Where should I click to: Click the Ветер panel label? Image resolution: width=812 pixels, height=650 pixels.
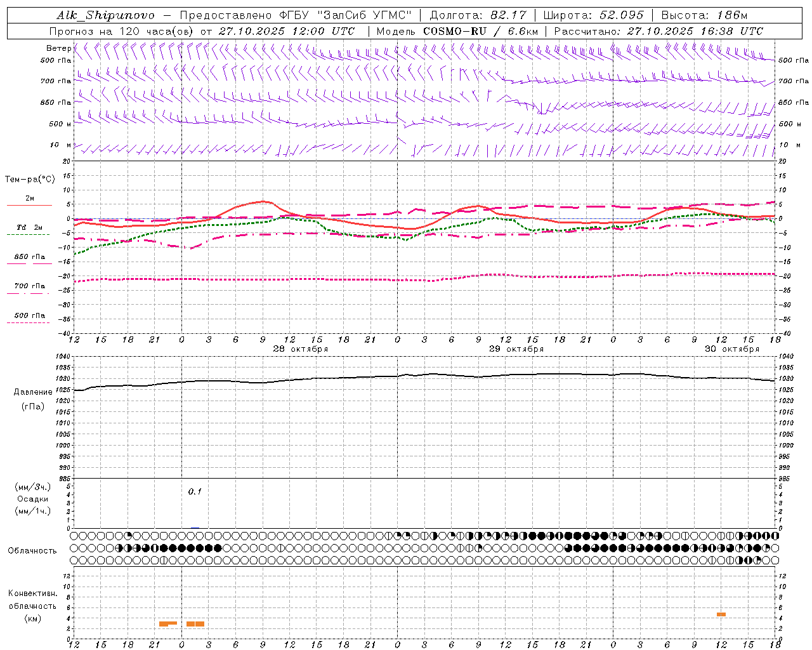coord(59,48)
